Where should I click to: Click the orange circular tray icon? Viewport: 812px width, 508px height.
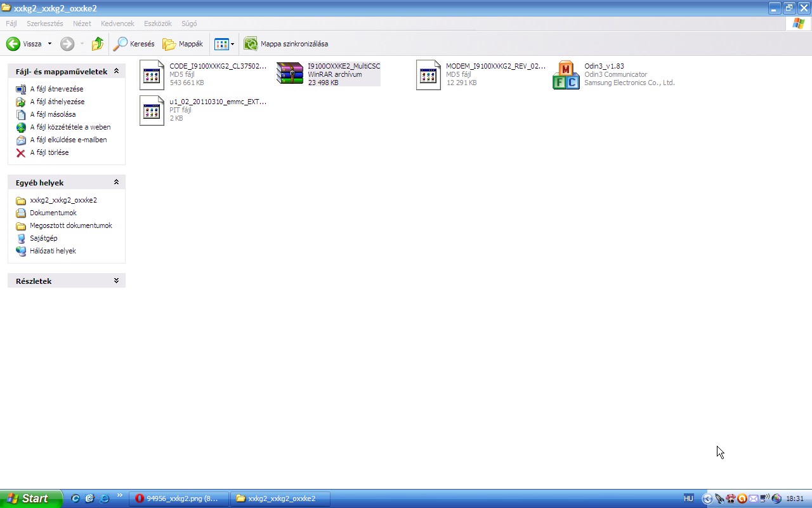[x=742, y=498]
